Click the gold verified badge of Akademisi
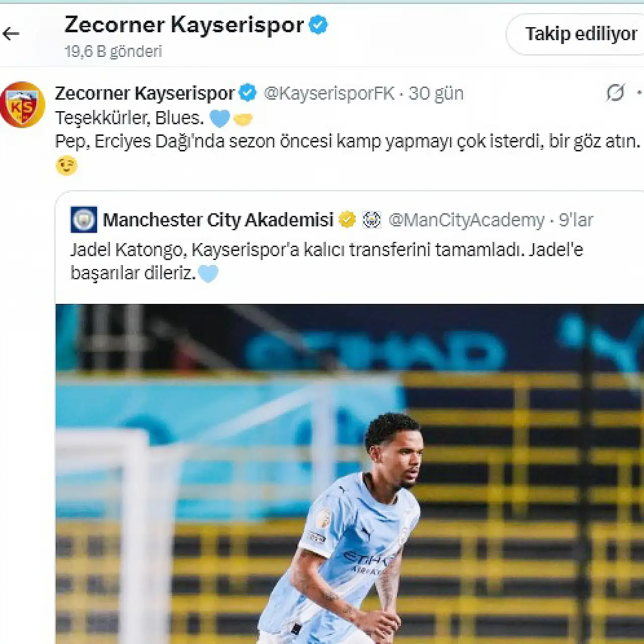 click(x=347, y=220)
